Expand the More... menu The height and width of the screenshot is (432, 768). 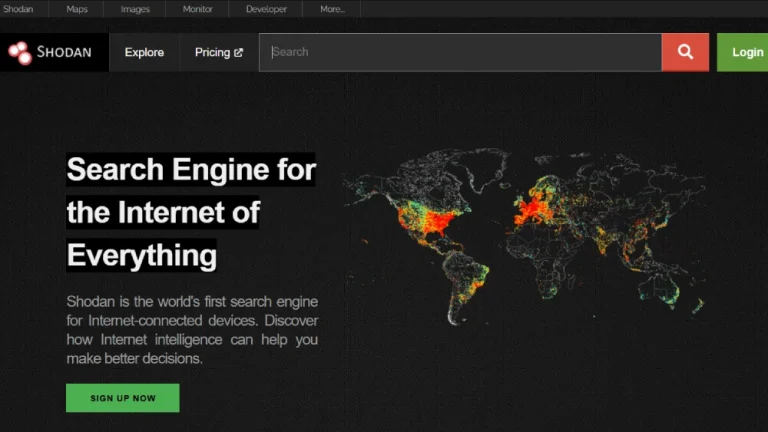point(332,9)
